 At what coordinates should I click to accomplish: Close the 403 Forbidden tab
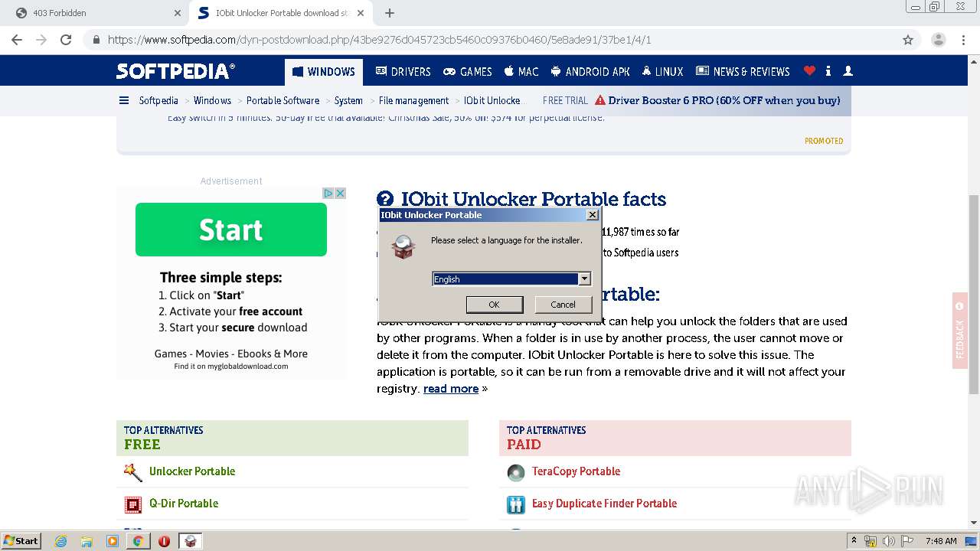click(x=177, y=13)
